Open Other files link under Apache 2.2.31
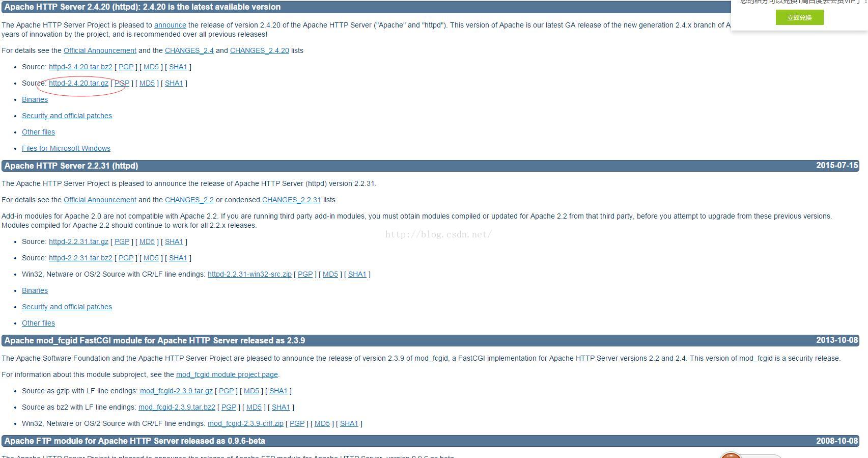 coord(38,323)
